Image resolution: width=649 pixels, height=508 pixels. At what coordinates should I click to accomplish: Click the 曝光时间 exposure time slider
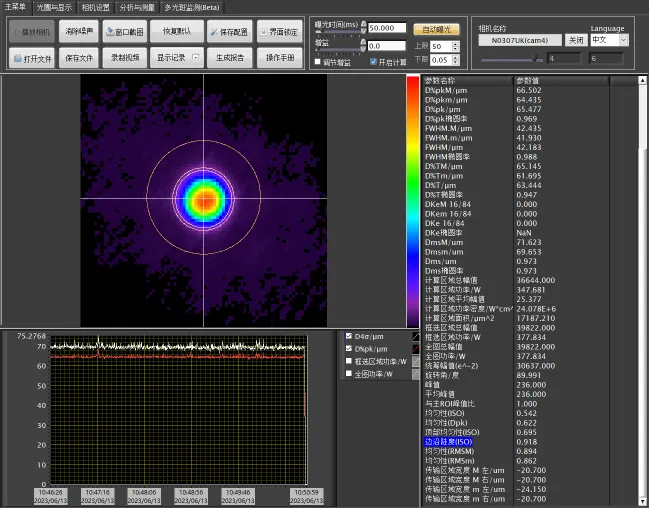[337, 31]
